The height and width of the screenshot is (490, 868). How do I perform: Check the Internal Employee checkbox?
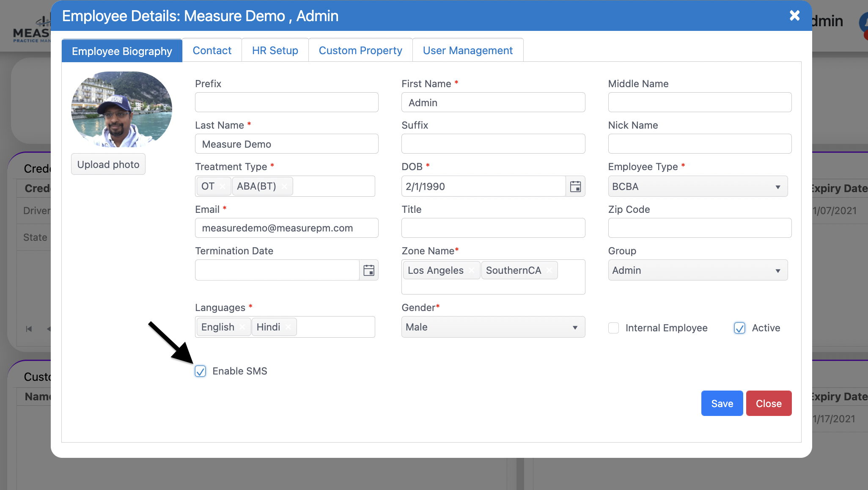[x=613, y=328]
